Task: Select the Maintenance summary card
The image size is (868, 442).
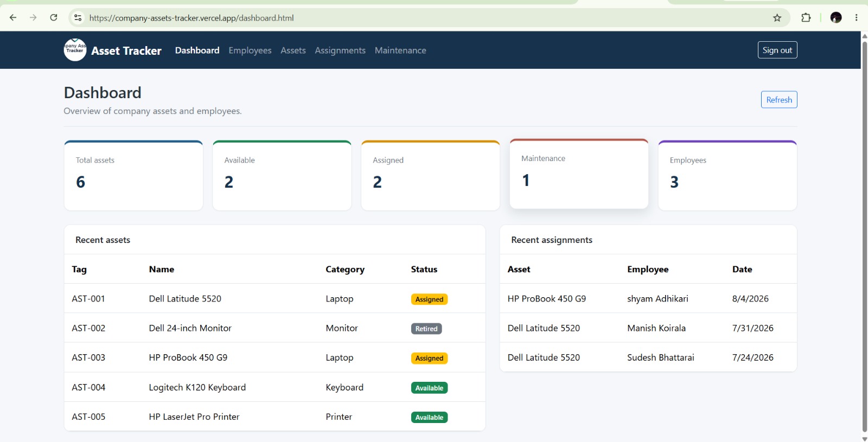Action: [579, 174]
